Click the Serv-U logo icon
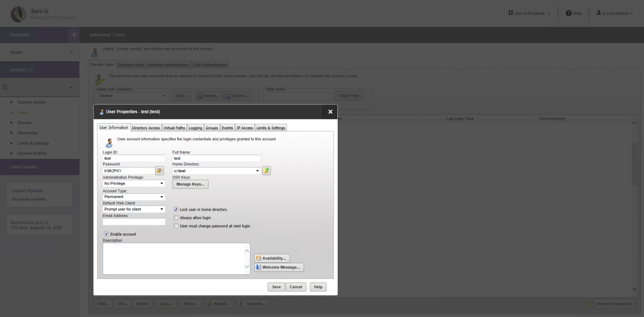 [18, 14]
